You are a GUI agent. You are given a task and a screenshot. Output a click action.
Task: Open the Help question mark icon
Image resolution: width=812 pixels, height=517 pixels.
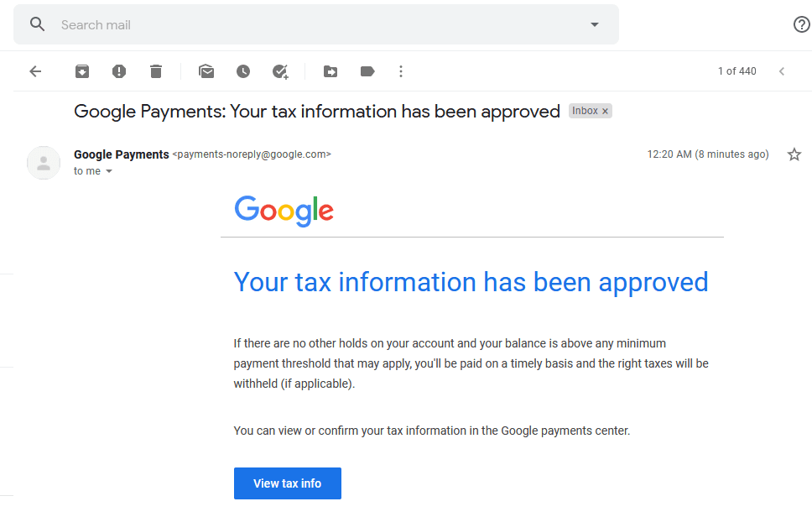[x=802, y=24]
